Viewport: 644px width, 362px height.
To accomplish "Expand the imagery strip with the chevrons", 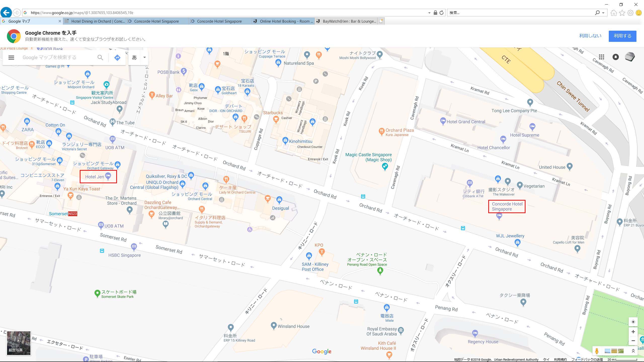I will pos(633,351).
